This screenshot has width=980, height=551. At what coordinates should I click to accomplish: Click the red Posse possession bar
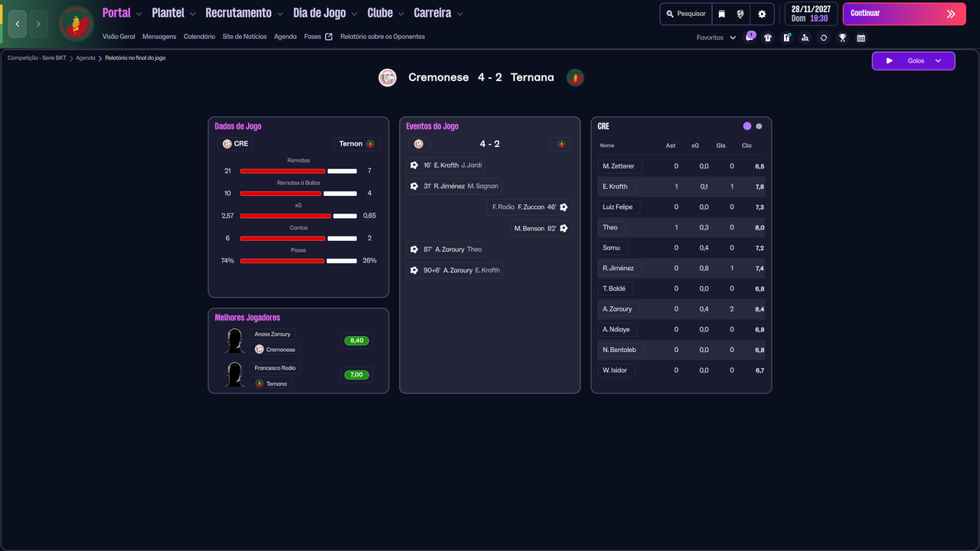click(x=283, y=261)
